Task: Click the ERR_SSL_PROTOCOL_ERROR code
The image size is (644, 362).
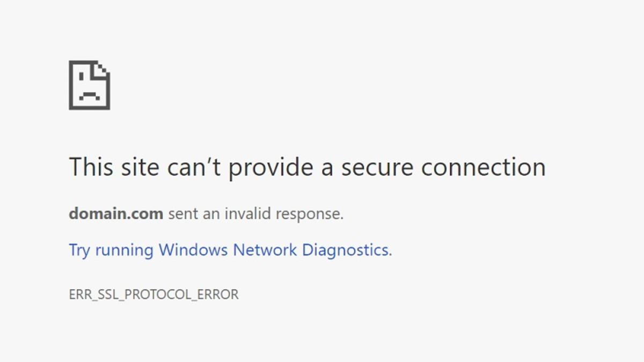Action: [153, 294]
